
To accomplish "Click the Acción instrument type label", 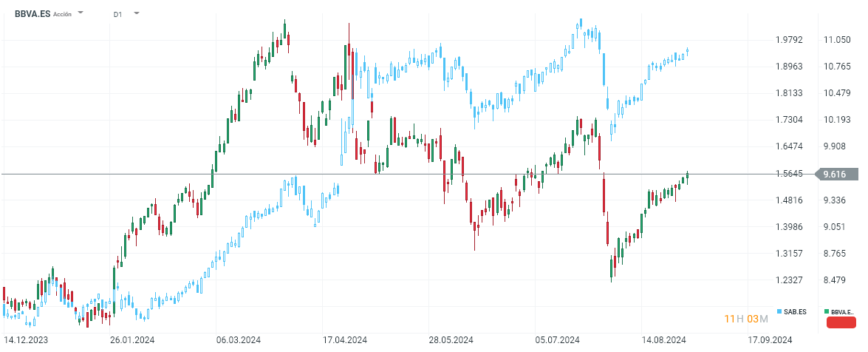I will coord(63,14).
